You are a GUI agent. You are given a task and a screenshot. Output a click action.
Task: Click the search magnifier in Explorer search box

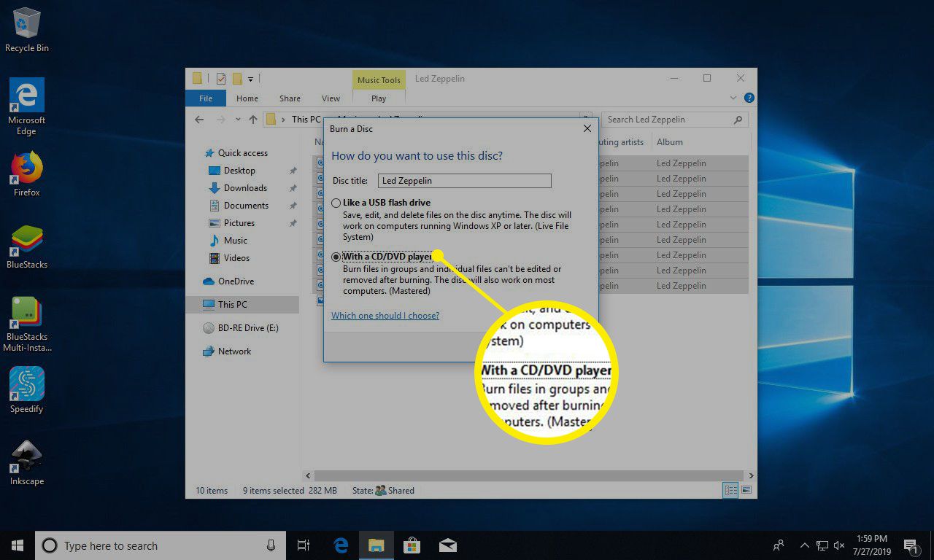738,120
